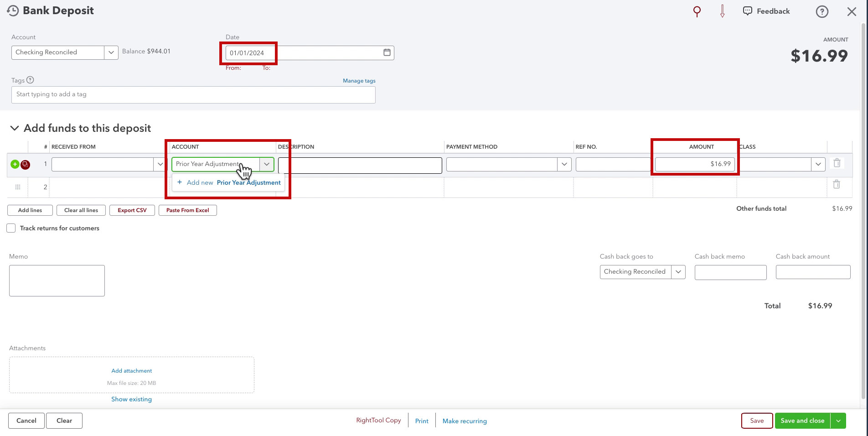Click the red down-arrow icon in header
This screenshot has height=436, width=868.
(x=723, y=11)
